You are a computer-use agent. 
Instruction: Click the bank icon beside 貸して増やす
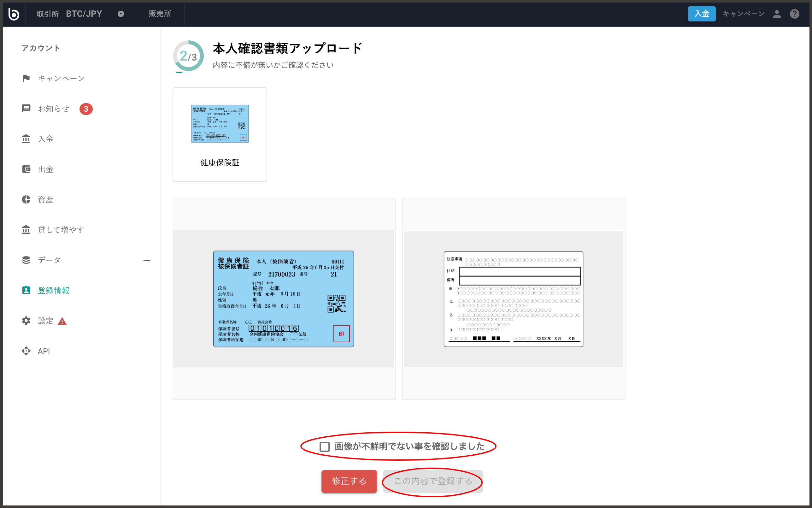(26, 230)
